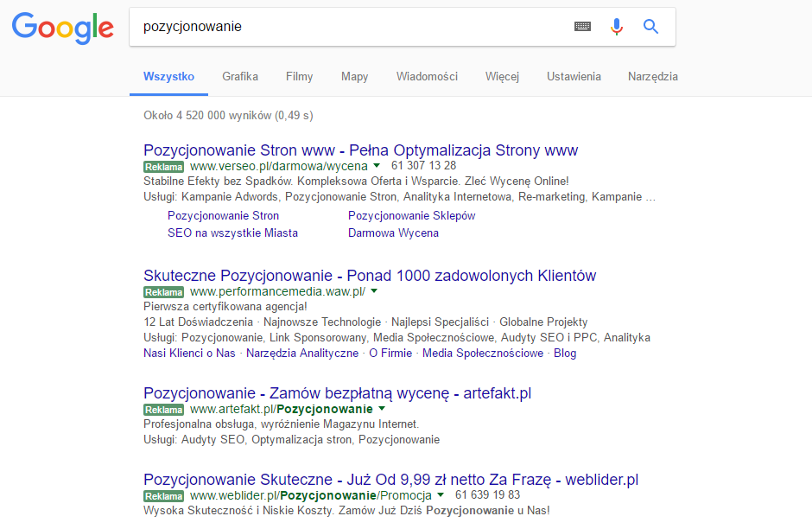
Task: Click the search input field
Action: [x=346, y=27]
